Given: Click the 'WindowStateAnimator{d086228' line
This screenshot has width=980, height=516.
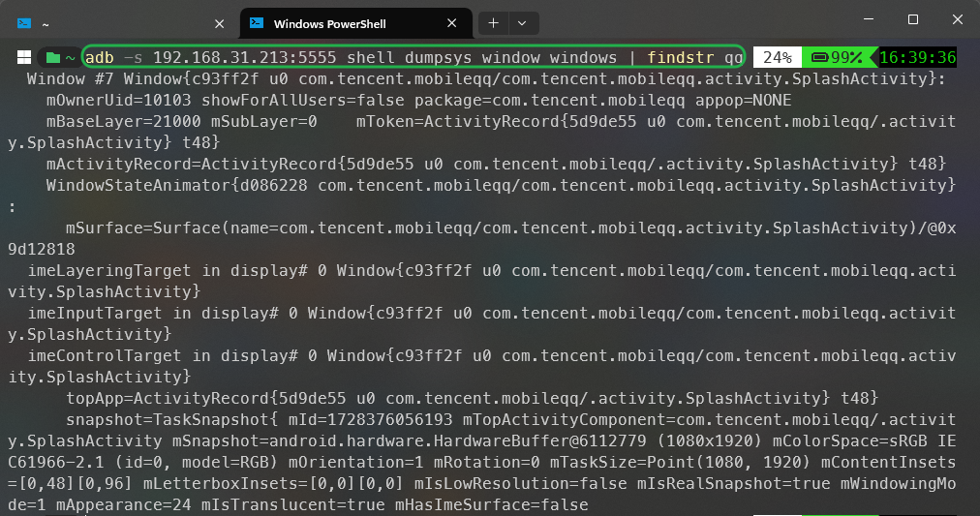Looking at the screenshot, I should point(502,185).
